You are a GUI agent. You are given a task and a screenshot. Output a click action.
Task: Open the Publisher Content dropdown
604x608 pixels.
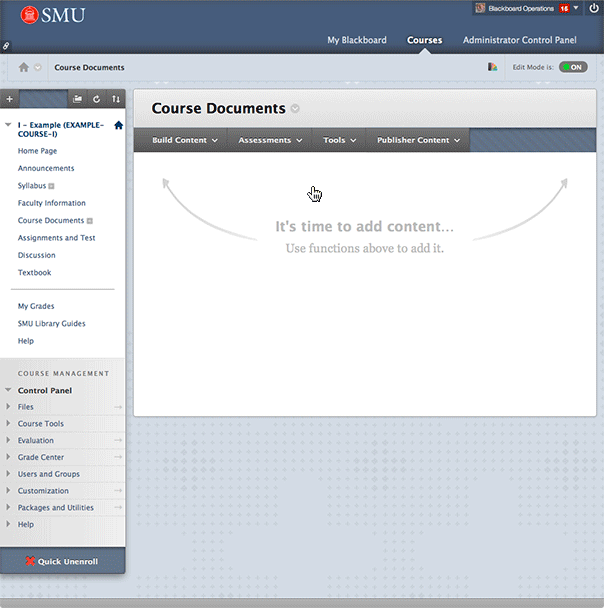pyautogui.click(x=418, y=140)
